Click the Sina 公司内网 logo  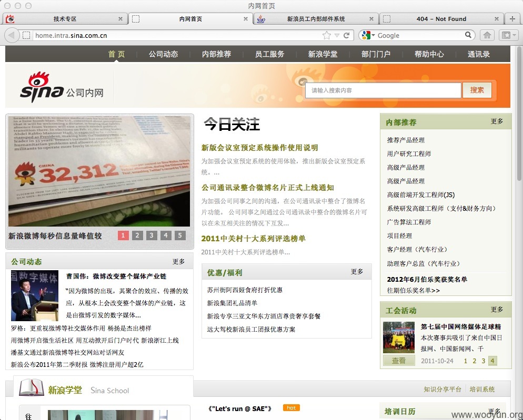pos(62,87)
